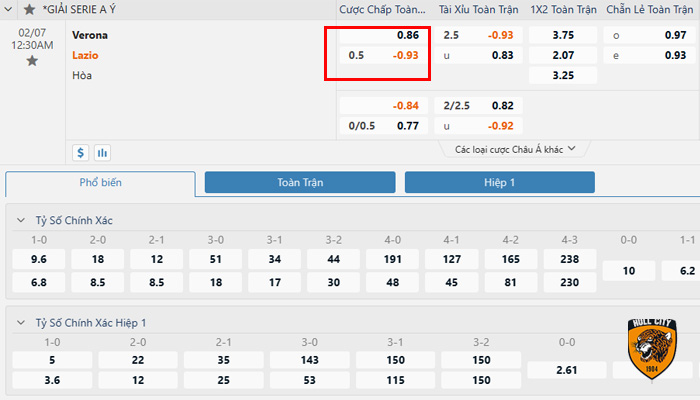Choose Verona 1X2 odds 3.75
Screen dimensions: 700x400
pyautogui.click(x=563, y=35)
